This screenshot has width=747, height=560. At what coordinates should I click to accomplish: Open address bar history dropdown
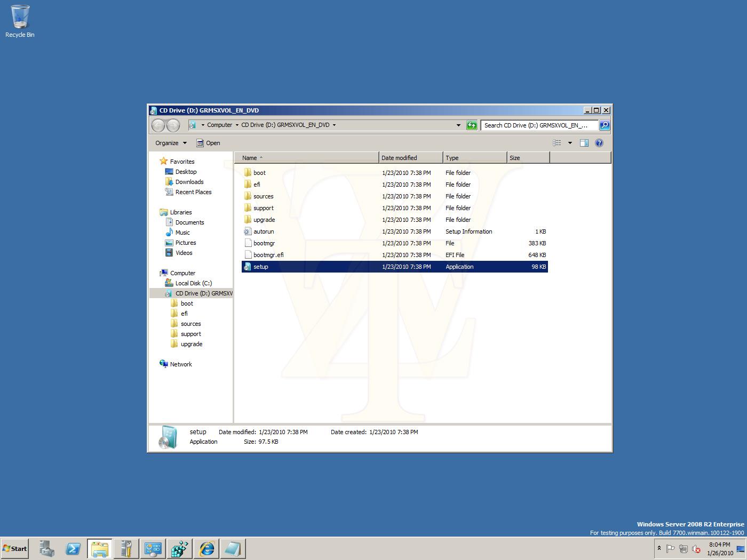pyautogui.click(x=458, y=125)
